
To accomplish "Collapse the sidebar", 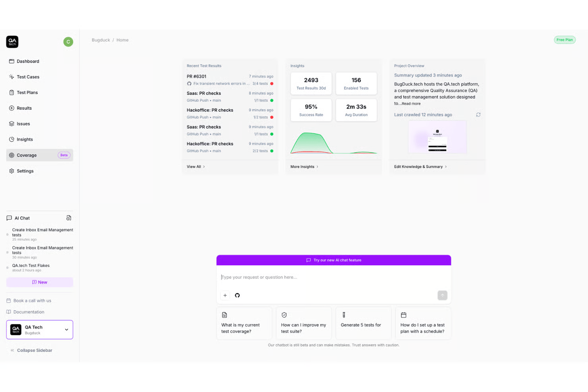I will (31, 350).
